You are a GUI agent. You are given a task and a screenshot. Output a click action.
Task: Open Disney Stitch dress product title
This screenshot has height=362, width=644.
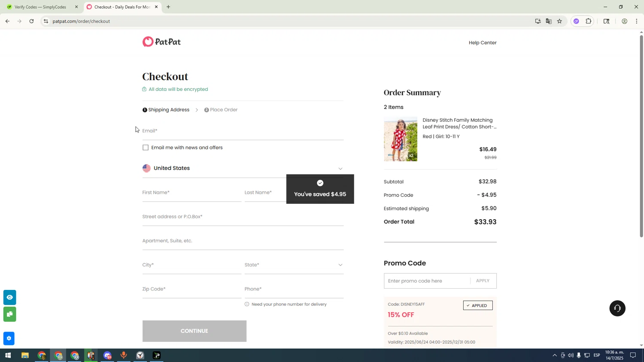pyautogui.click(x=459, y=124)
